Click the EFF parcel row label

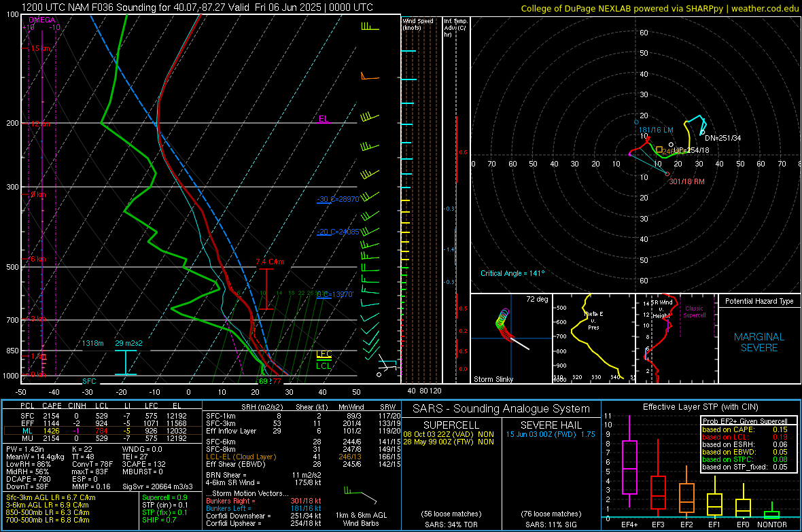(27, 423)
